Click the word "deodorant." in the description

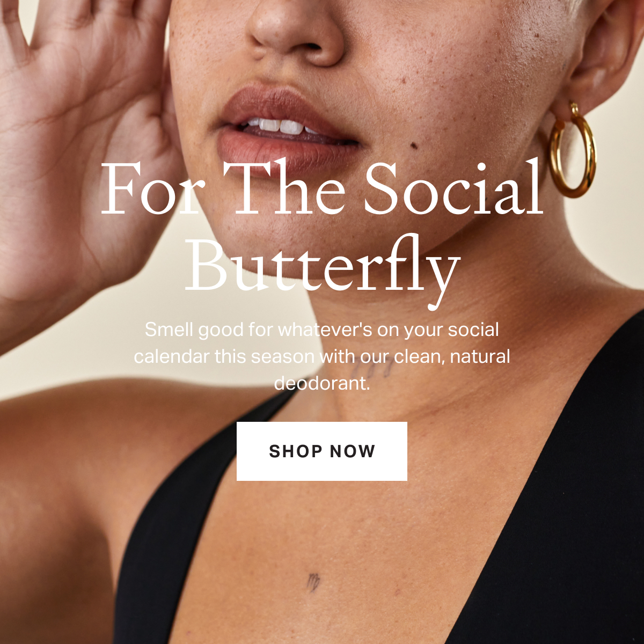point(322,383)
